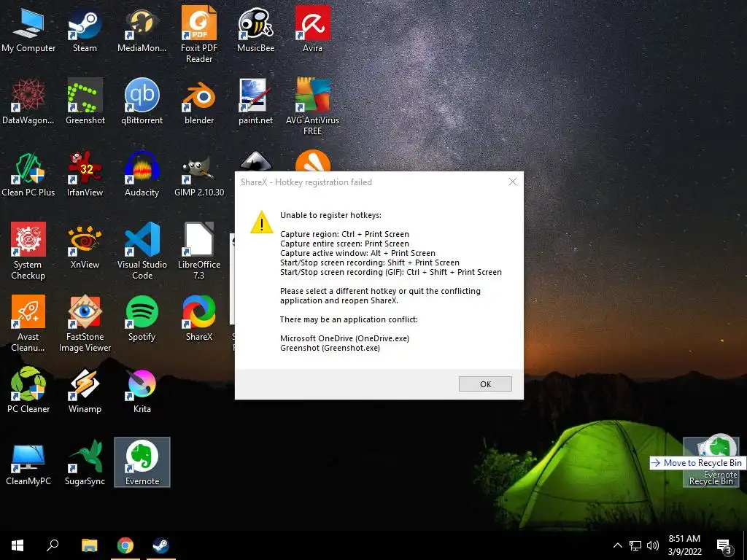Select the FastStone Image Viewer shortcut

85,323
